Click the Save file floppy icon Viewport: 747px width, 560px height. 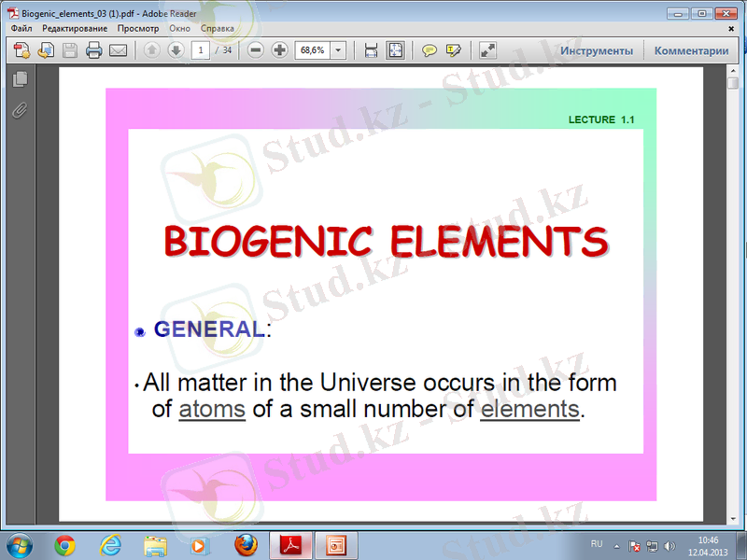click(x=70, y=50)
